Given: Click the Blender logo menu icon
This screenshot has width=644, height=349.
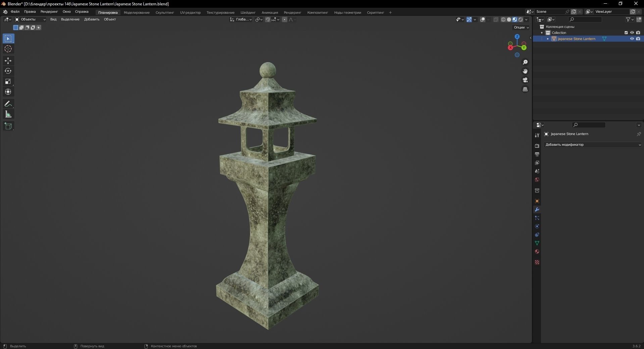Looking at the screenshot, I should point(5,12).
